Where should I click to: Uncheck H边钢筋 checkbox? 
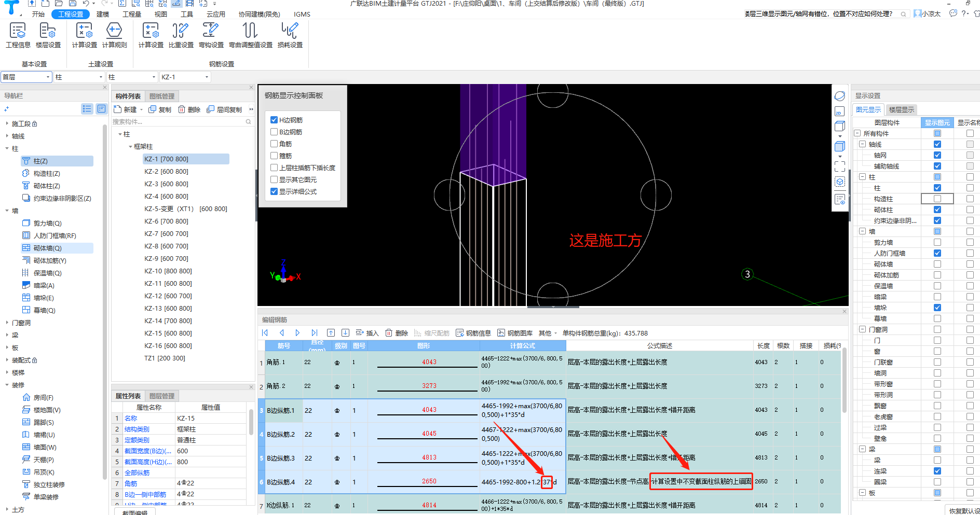click(274, 120)
